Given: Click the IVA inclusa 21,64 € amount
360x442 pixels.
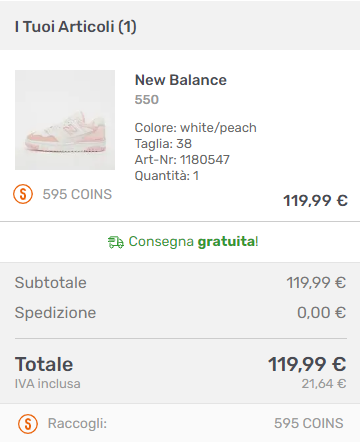Looking at the screenshot, I should (x=324, y=384).
